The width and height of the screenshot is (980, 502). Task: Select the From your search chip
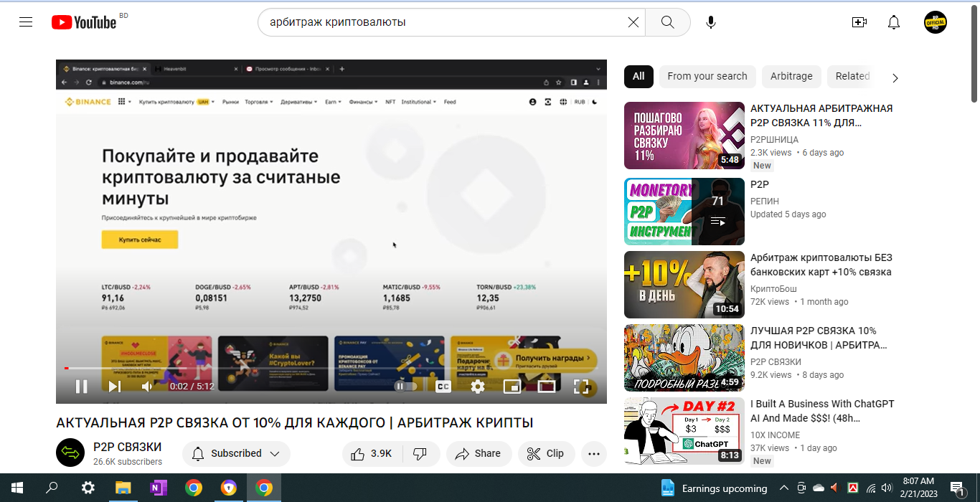707,76
